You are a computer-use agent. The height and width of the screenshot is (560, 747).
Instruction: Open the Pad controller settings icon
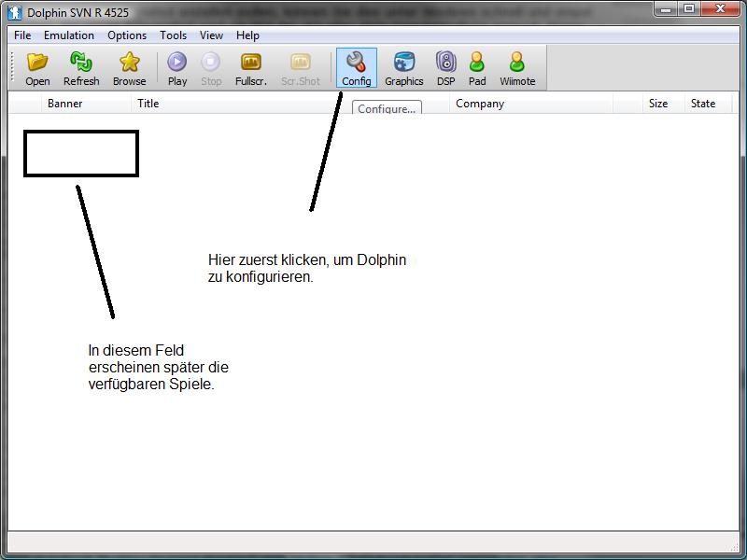[x=477, y=68]
